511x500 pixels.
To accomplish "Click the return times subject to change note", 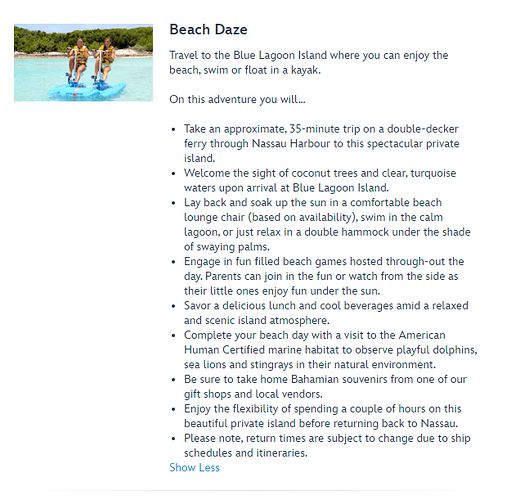I will pyautogui.click(x=327, y=446).
